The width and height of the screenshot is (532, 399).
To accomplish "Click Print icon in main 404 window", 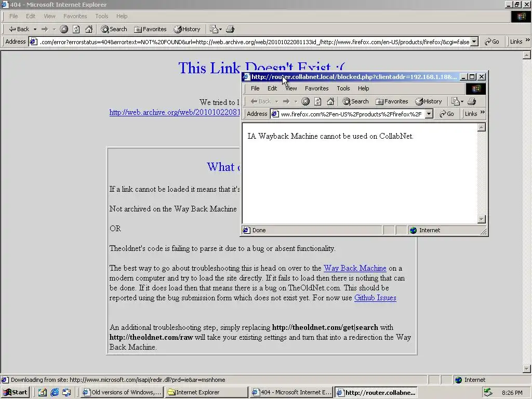I will tap(230, 29).
